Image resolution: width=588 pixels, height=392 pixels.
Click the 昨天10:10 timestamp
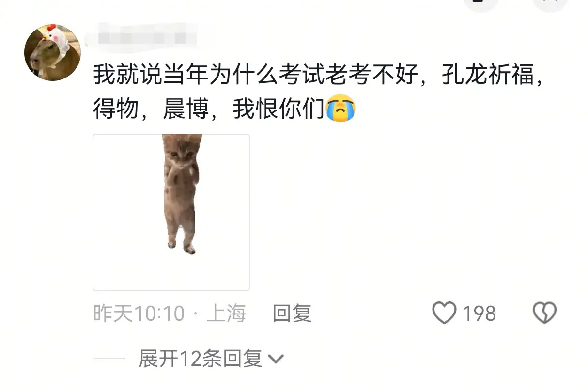click(139, 314)
